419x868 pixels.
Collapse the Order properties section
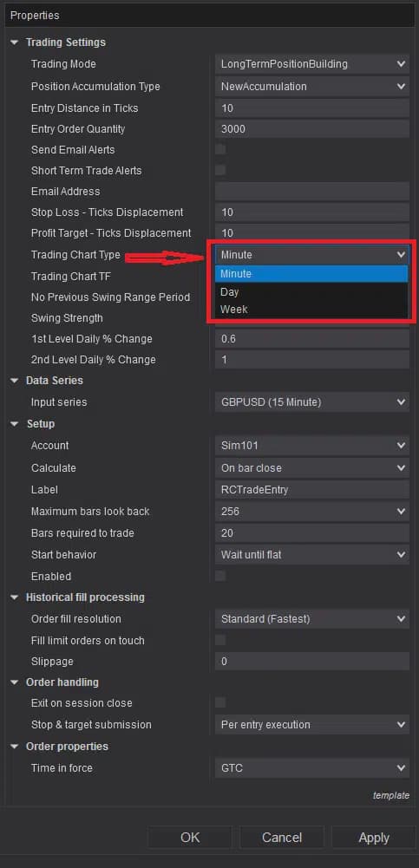[x=15, y=747]
